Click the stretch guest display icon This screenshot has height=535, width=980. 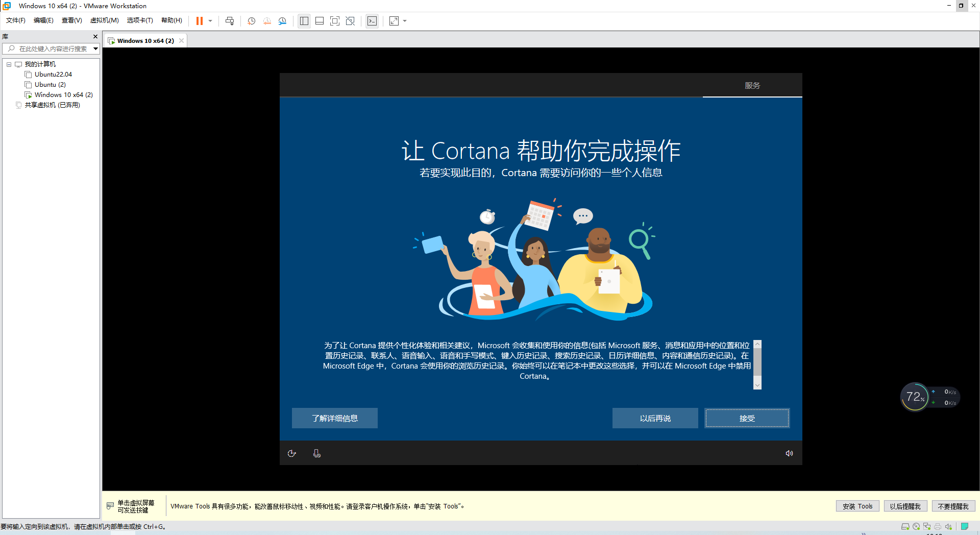[394, 21]
